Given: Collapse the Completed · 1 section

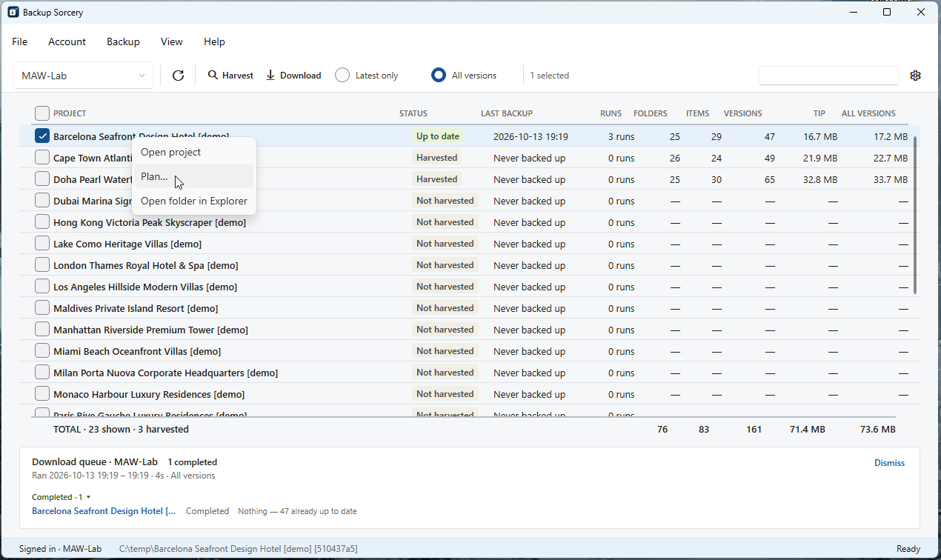Looking at the screenshot, I should [61, 497].
